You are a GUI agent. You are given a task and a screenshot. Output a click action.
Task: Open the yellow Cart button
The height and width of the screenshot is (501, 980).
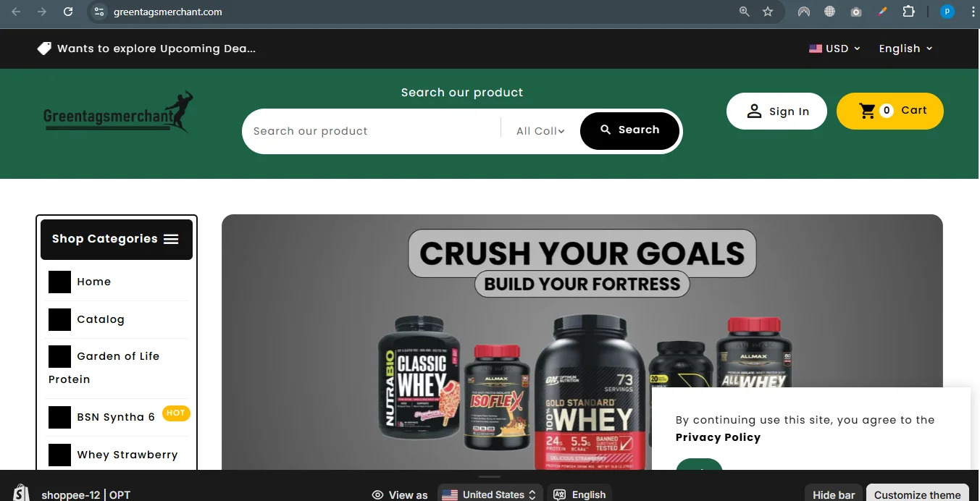[890, 111]
